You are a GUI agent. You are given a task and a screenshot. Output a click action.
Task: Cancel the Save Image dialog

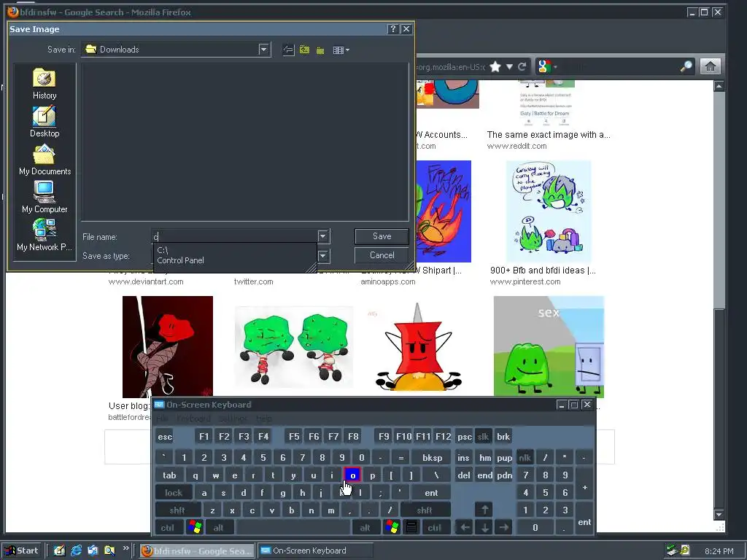click(x=382, y=255)
